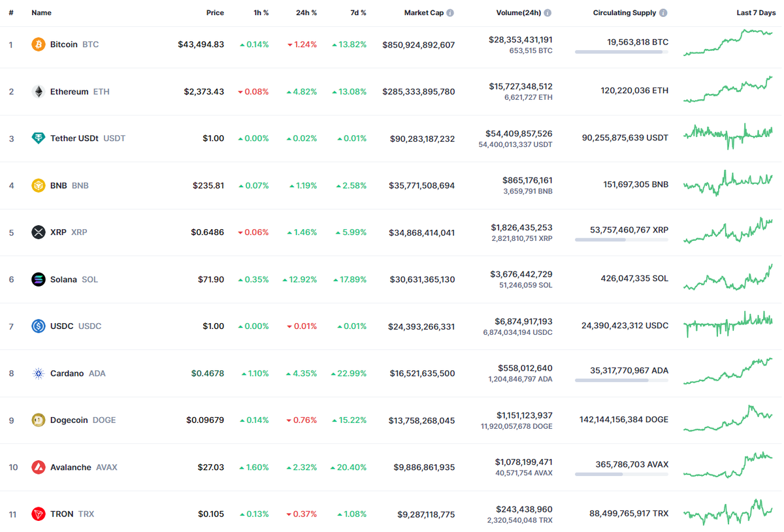
Task: Open TRON 7-day sparkline chart
Action: 728,512
